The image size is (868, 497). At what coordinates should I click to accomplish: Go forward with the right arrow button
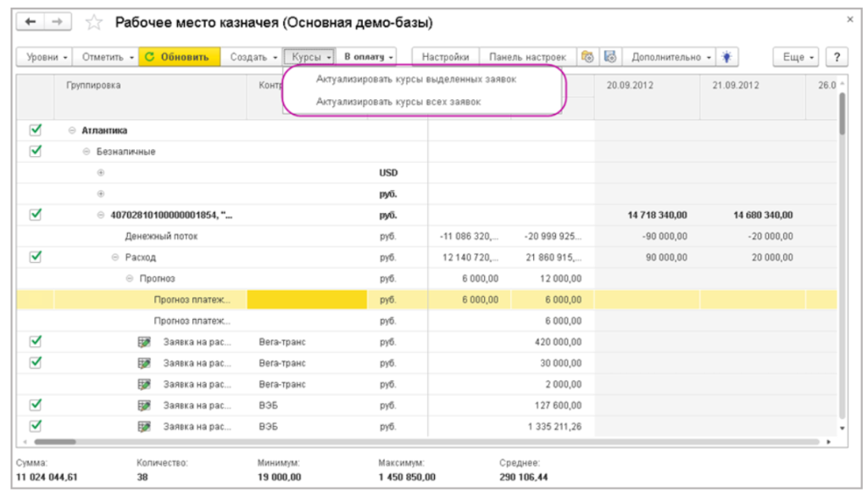57,21
